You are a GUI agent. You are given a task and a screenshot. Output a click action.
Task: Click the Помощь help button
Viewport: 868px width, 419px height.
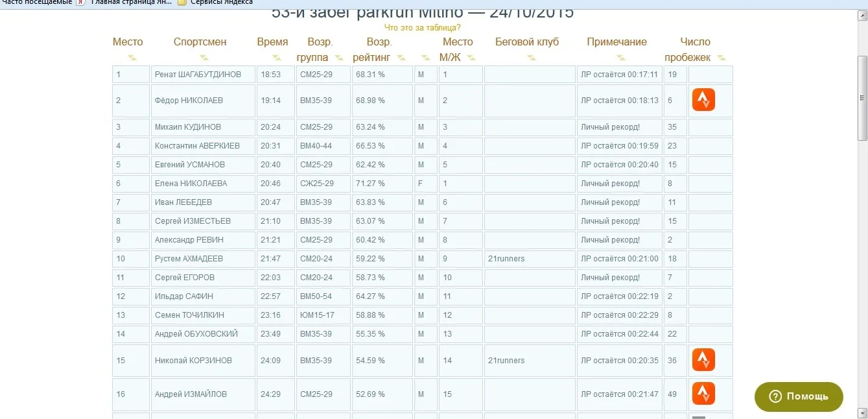pos(799,396)
